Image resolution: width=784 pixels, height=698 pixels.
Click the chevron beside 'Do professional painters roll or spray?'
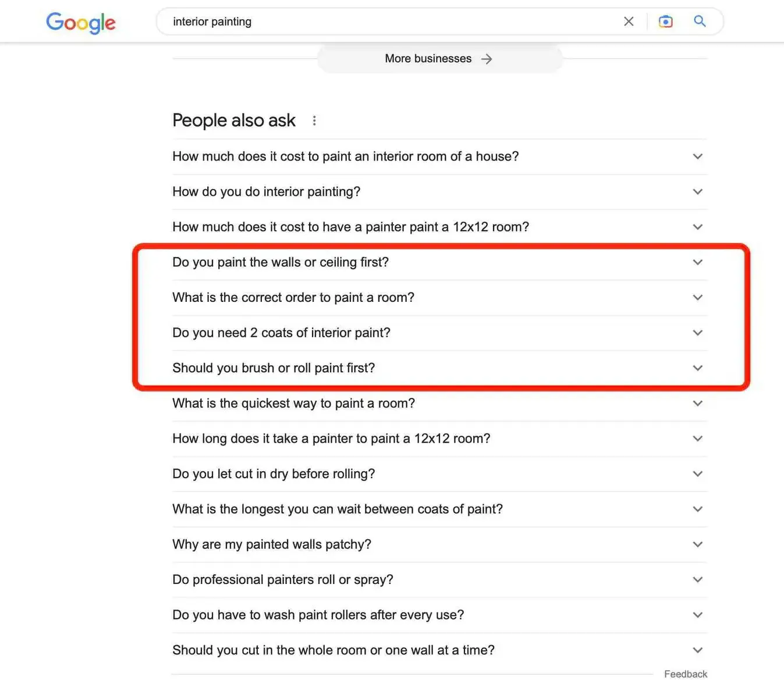click(x=697, y=579)
